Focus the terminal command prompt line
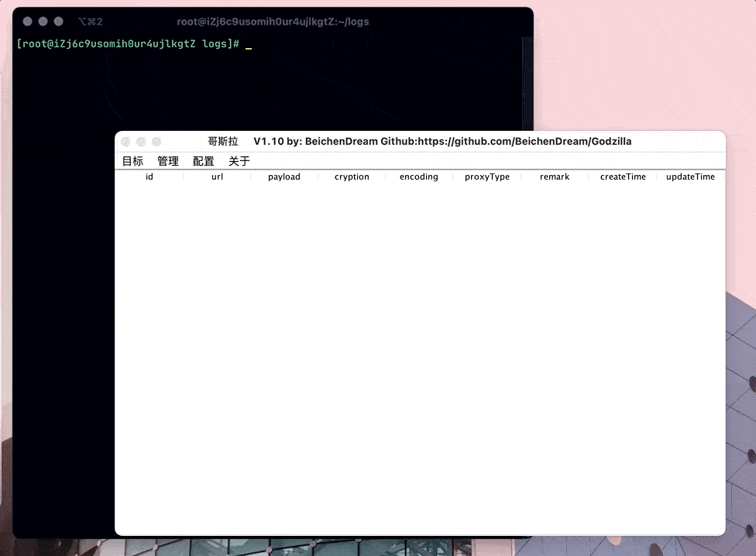Screen dimensions: 756x556 [248, 44]
